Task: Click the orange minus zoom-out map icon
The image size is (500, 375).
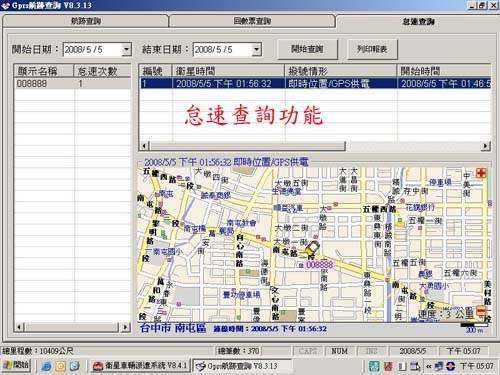Action: (x=481, y=311)
